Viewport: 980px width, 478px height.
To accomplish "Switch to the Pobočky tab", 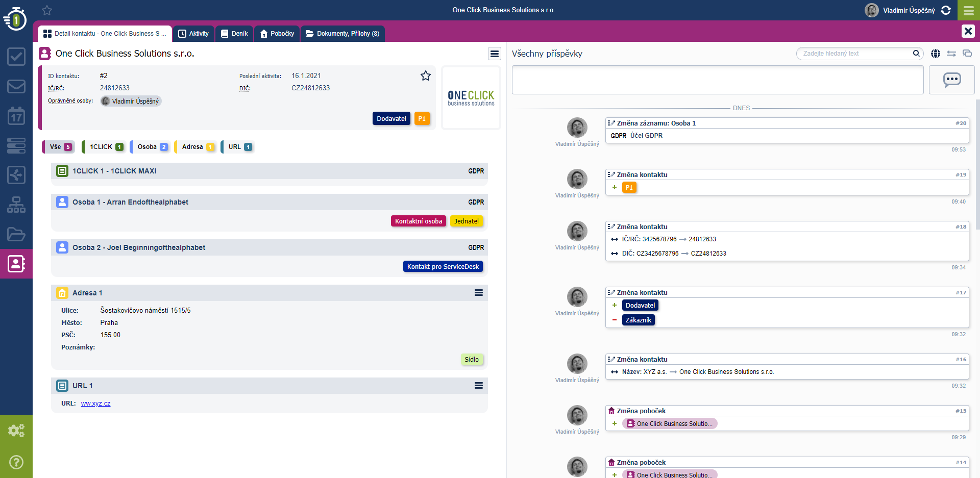I will [277, 34].
